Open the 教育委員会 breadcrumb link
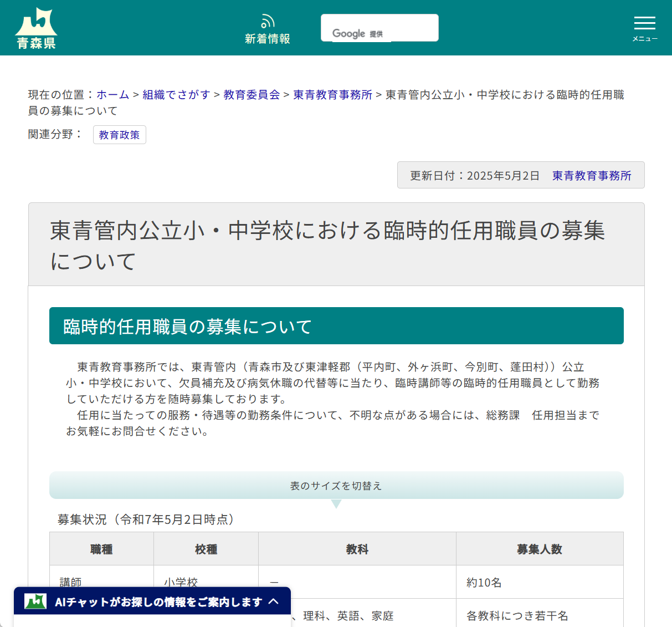 251,94
